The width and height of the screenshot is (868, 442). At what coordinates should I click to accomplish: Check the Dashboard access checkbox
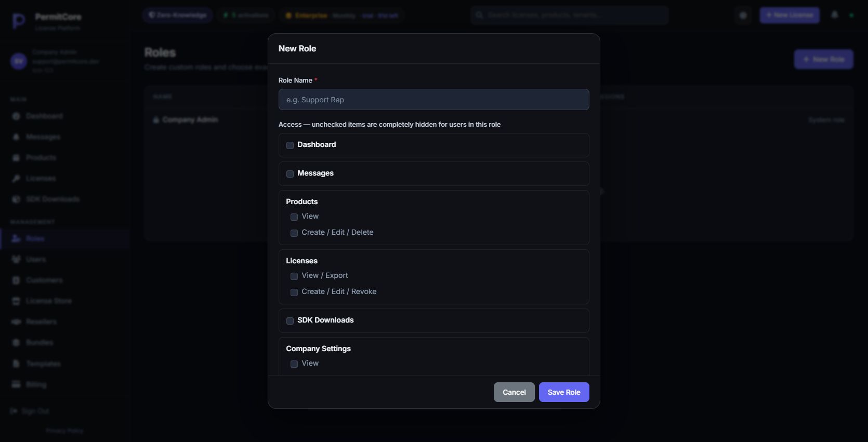290,145
